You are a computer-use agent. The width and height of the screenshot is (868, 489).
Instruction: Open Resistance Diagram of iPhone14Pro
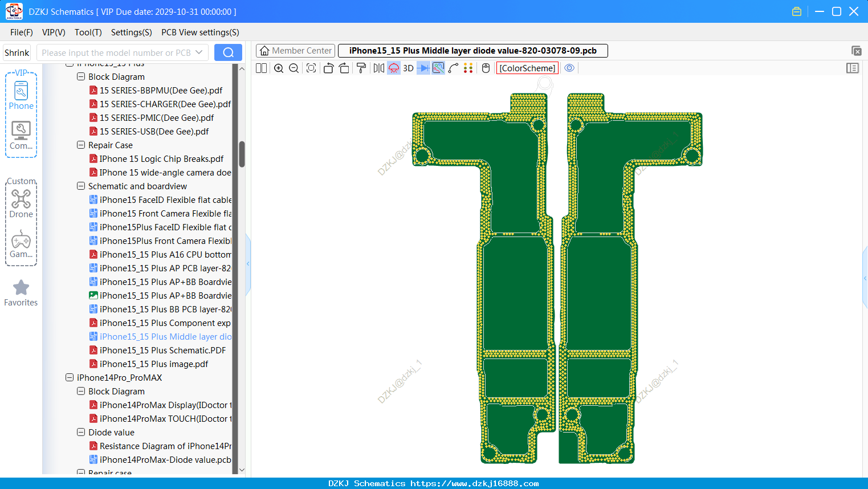coord(160,446)
